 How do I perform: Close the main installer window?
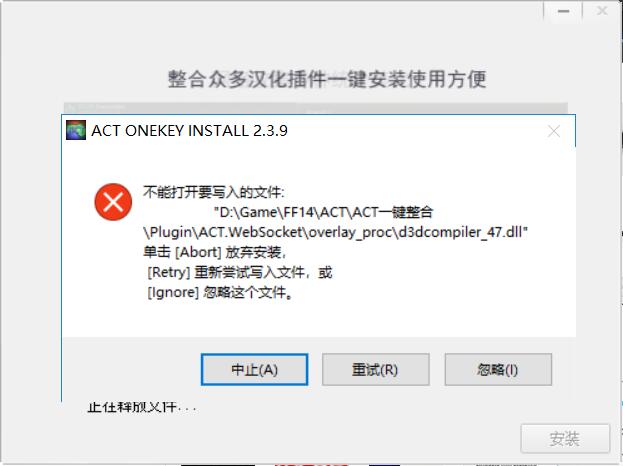(602, 11)
